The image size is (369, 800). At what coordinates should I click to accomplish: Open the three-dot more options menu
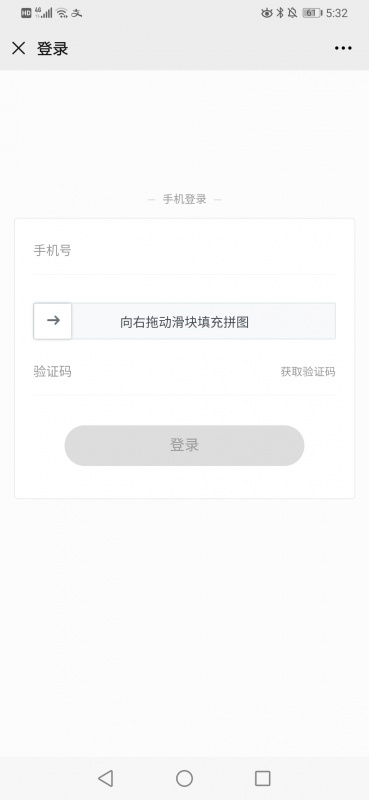click(343, 48)
